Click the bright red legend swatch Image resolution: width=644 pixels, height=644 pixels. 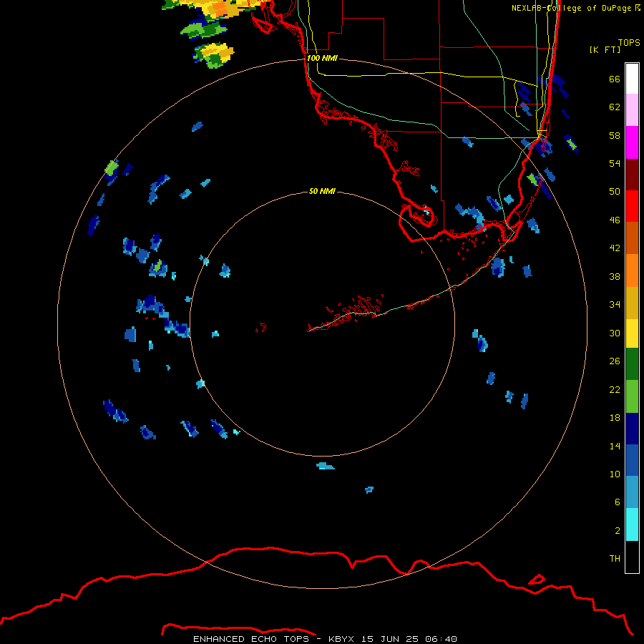coord(632,206)
